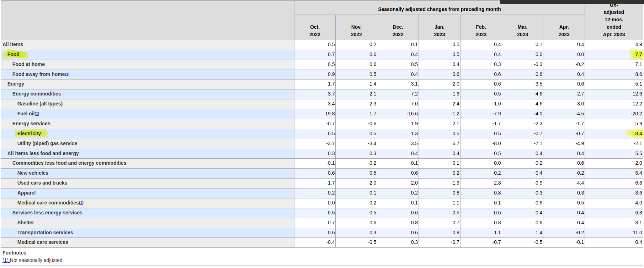Click -8.0 value in Utility gas service row
This screenshot has width=644, height=268.
496,143
